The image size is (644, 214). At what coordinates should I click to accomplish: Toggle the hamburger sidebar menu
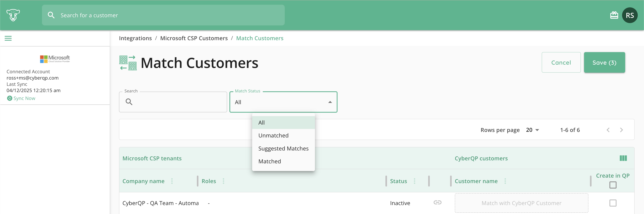(x=8, y=38)
